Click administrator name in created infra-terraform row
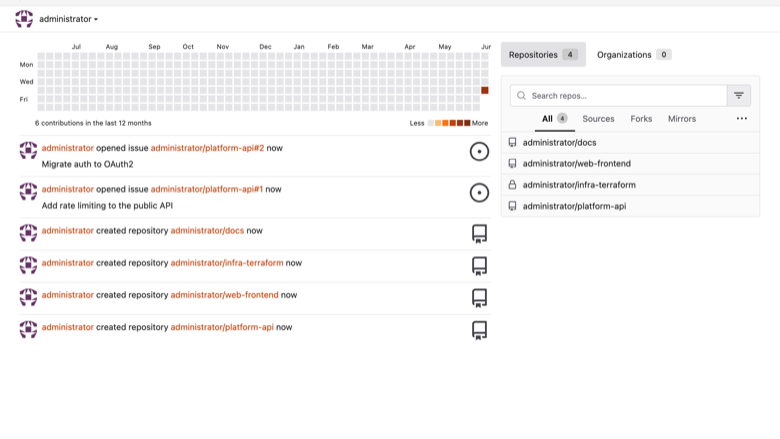 [x=68, y=263]
